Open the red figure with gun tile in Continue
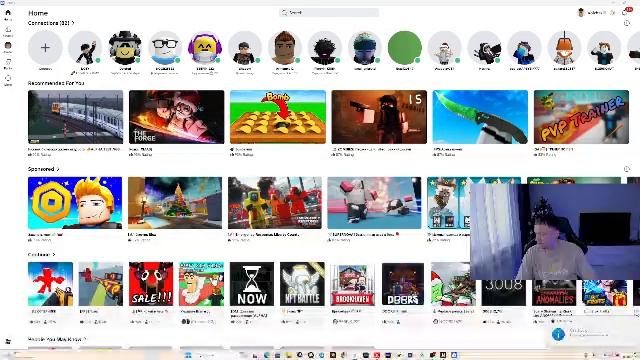The width and height of the screenshot is (640, 360). [51, 284]
